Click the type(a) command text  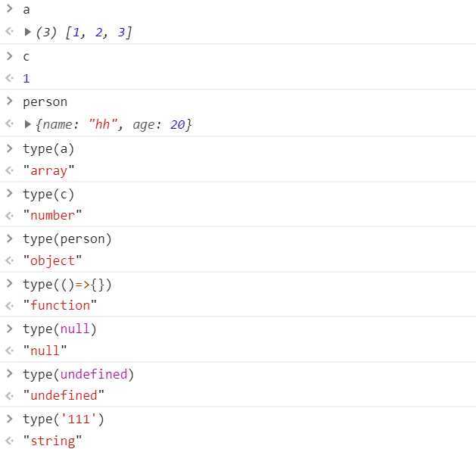(48, 149)
